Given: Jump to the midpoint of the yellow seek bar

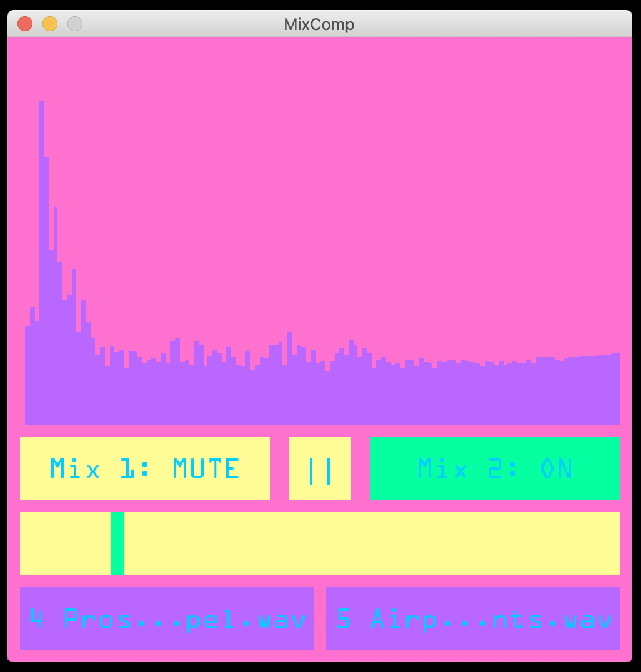Looking at the screenshot, I should (x=320, y=543).
